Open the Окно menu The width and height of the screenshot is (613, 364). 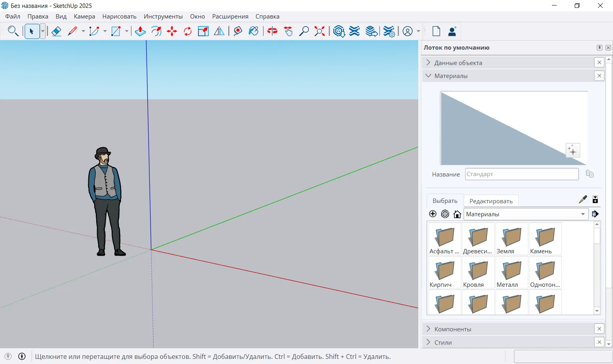pos(198,17)
